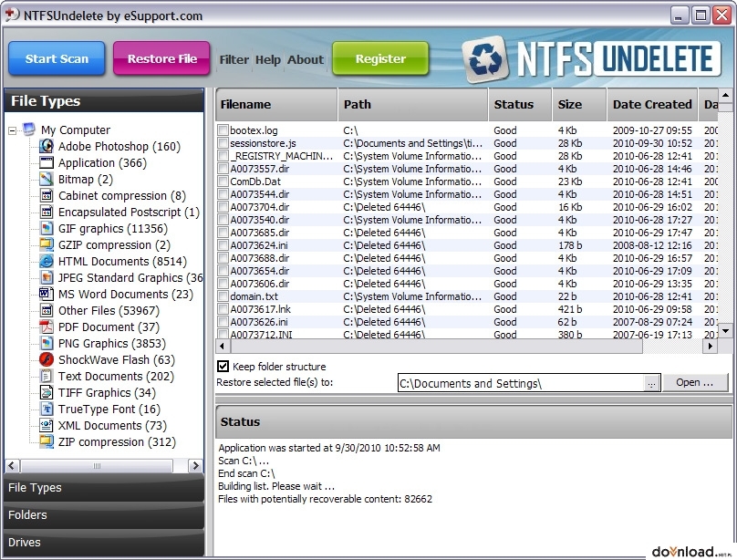This screenshot has width=737, height=560.
Task: Click the JPEG Standard Graphics icon
Action: pyautogui.click(x=46, y=277)
